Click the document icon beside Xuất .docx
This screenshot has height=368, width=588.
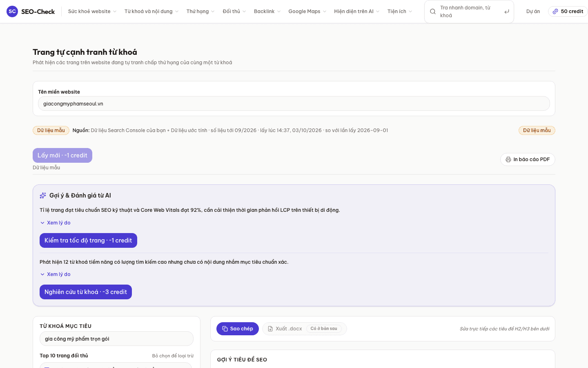coord(270,329)
